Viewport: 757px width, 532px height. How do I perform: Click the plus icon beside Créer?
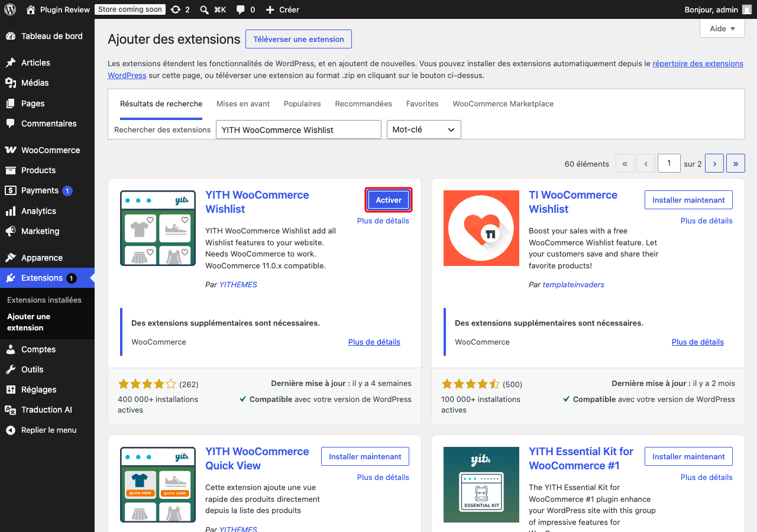270,9
